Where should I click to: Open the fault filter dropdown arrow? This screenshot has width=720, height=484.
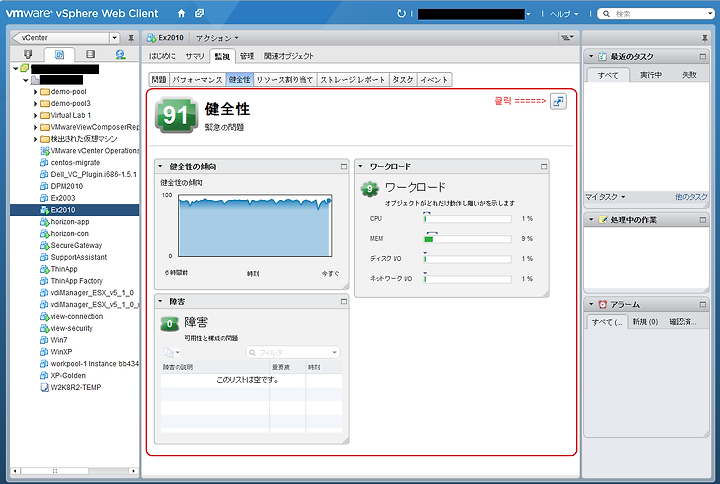tap(334, 352)
